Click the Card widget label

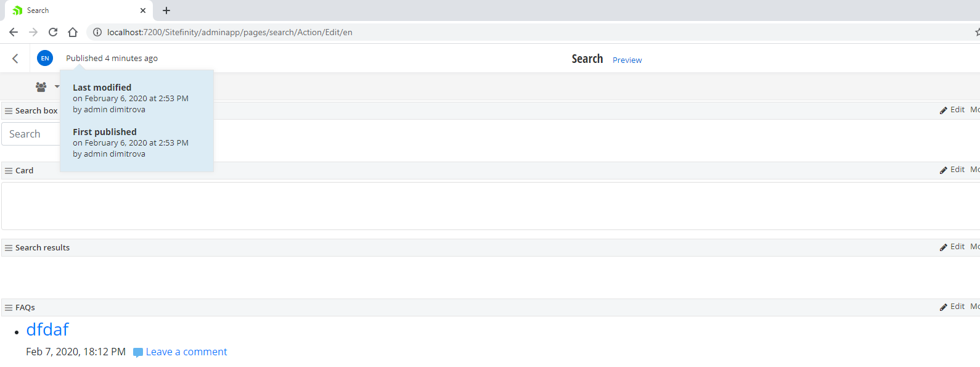tap(25, 171)
